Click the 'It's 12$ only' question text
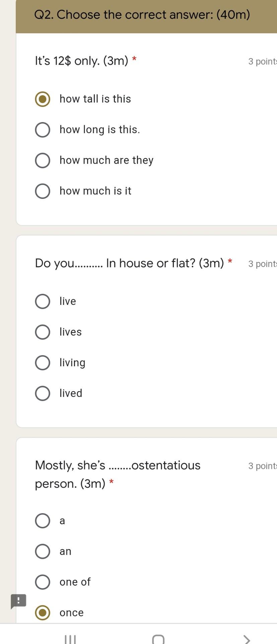Viewport: 277px width, 644px height. [81, 61]
